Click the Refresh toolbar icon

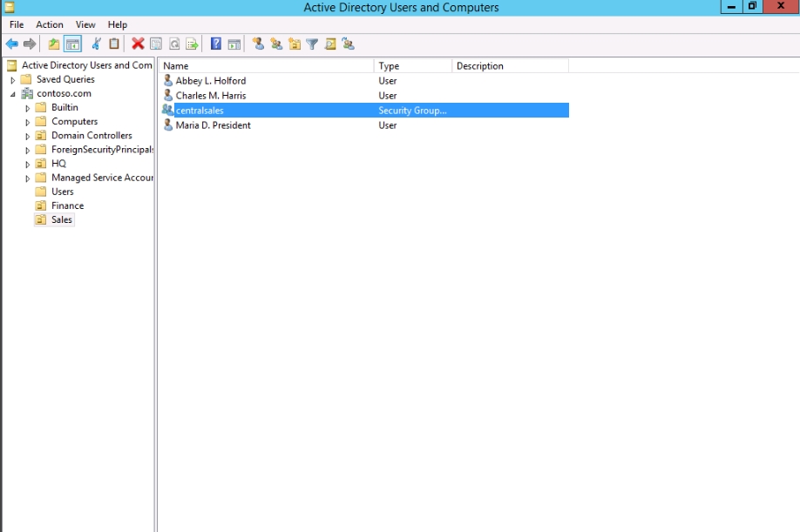tap(174, 44)
